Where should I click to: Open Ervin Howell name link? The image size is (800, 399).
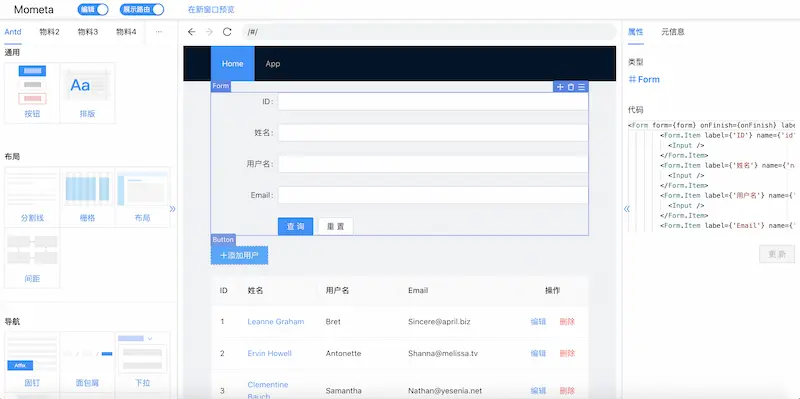pyautogui.click(x=269, y=353)
